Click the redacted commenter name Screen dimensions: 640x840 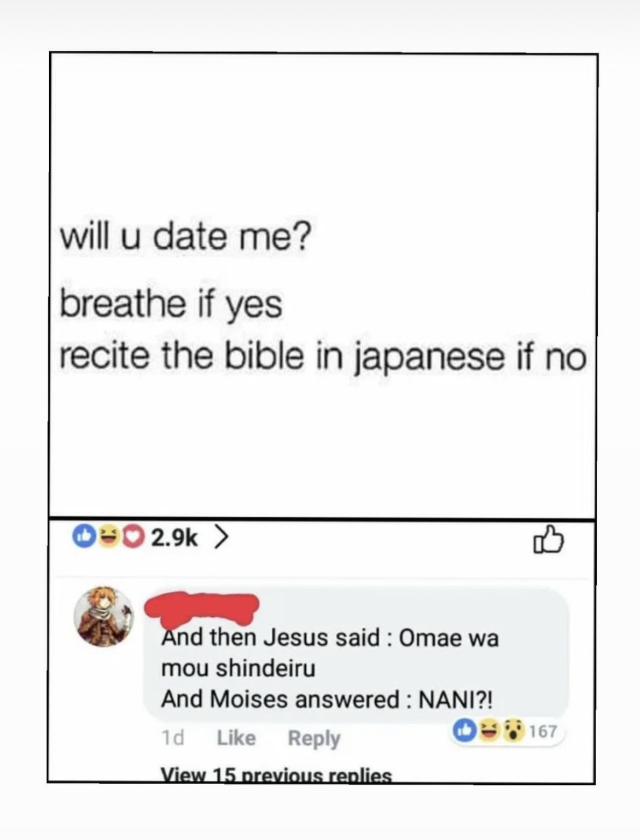[201, 609]
